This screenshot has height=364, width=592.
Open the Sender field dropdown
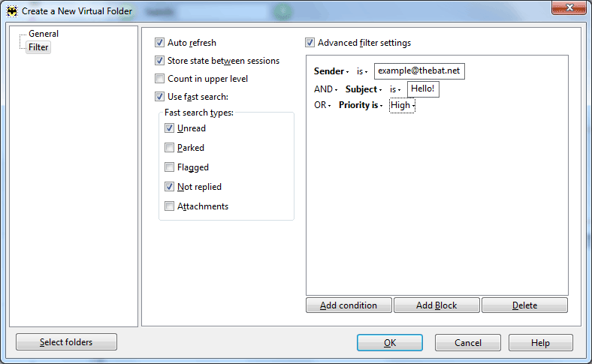331,71
